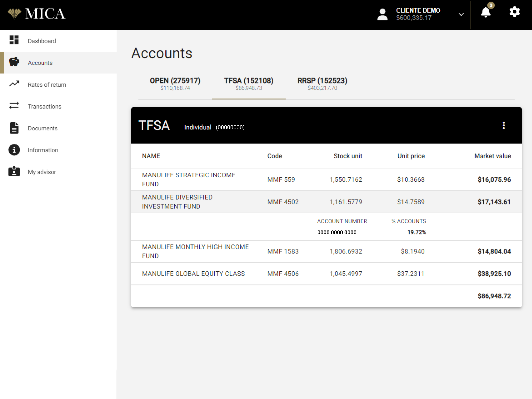
Task: Click code MMF 4502
Action: pyautogui.click(x=283, y=202)
